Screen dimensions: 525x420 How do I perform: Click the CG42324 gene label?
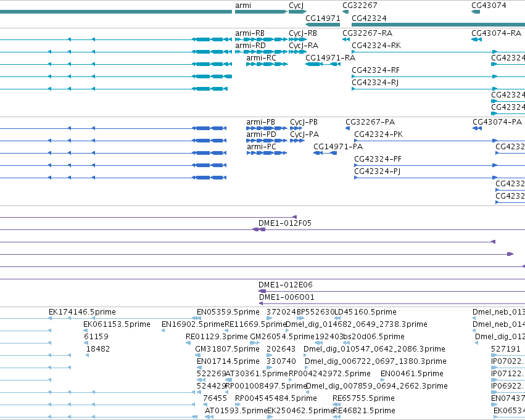click(369, 18)
